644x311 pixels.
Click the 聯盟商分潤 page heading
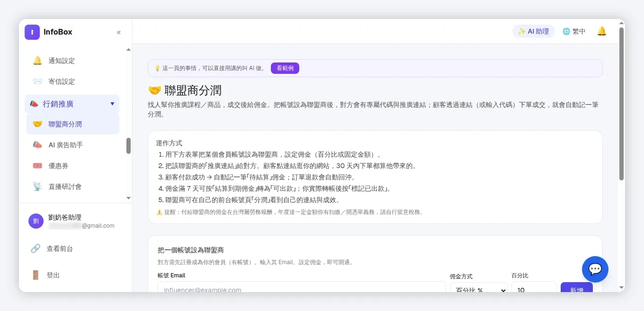click(185, 90)
